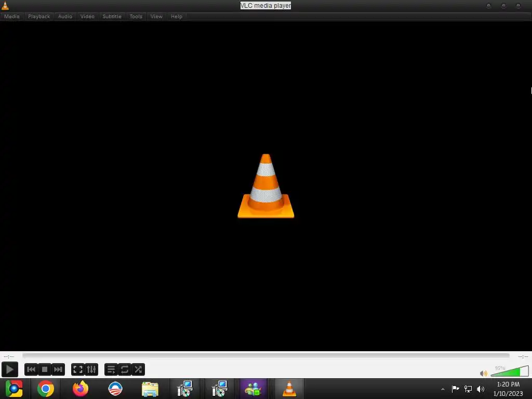Open the Subtitle menu
Image resolution: width=532 pixels, height=399 pixels.
(x=112, y=16)
